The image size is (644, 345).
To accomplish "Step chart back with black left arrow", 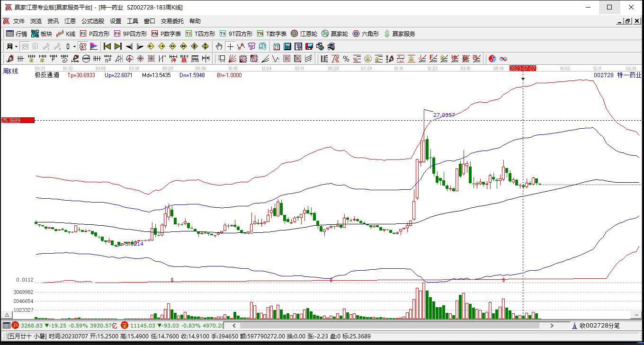I will click(129, 46).
